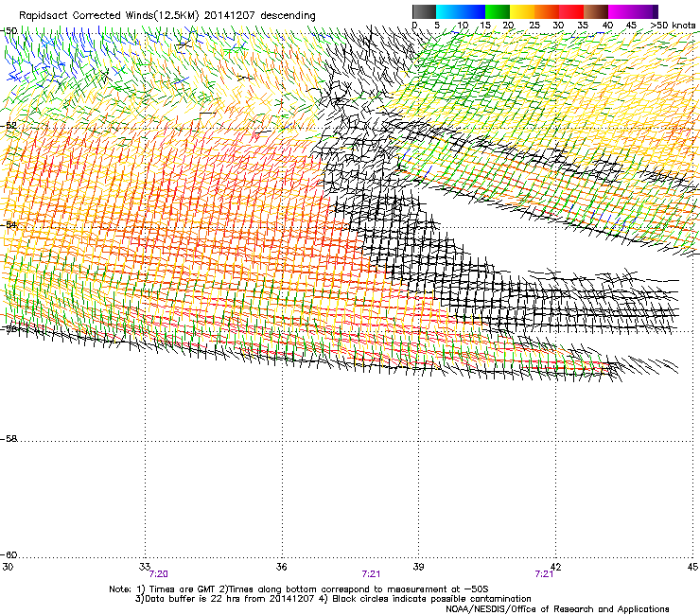
Task: Click the '25' knots scale label
Action: [534, 26]
